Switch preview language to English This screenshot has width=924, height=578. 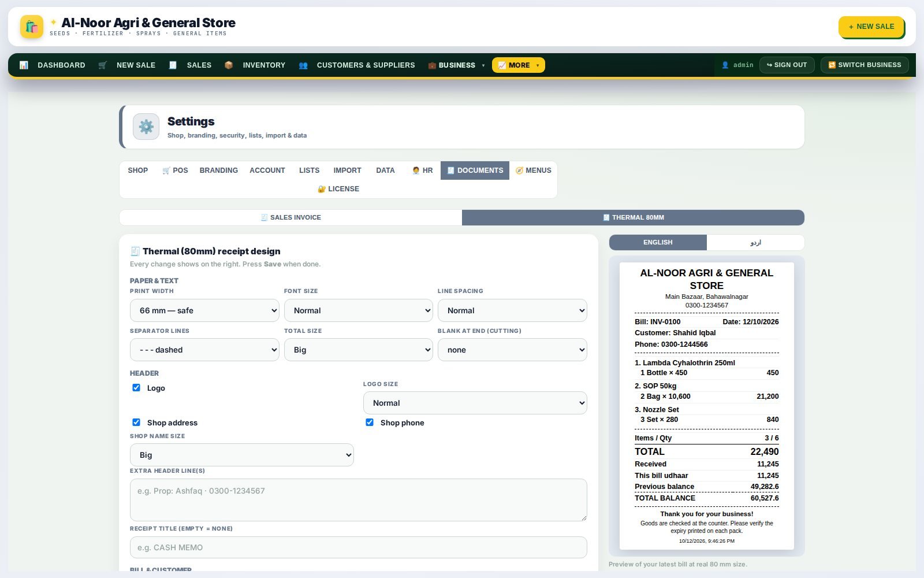(x=658, y=242)
